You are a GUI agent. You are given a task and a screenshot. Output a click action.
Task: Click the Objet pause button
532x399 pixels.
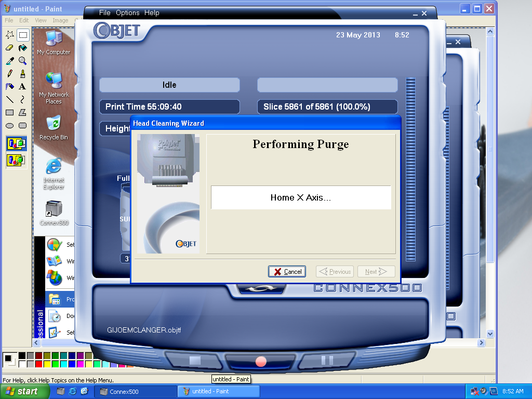pyautogui.click(x=327, y=360)
